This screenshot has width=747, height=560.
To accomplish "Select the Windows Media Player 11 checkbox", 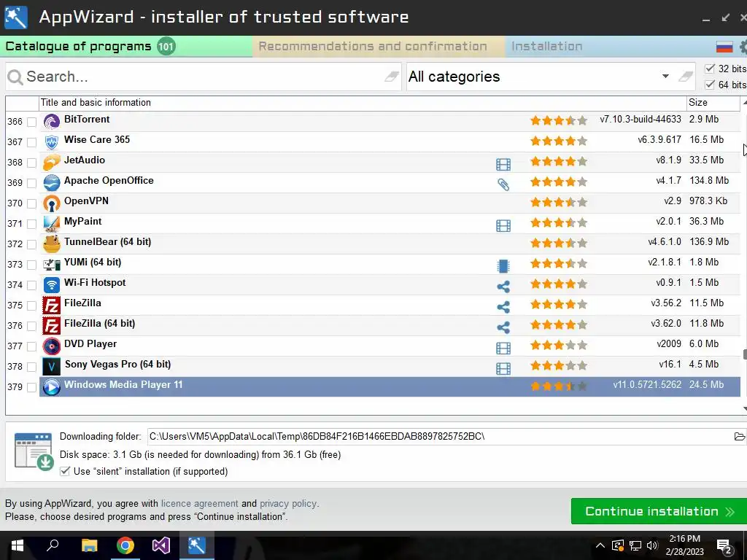I will point(31,388).
